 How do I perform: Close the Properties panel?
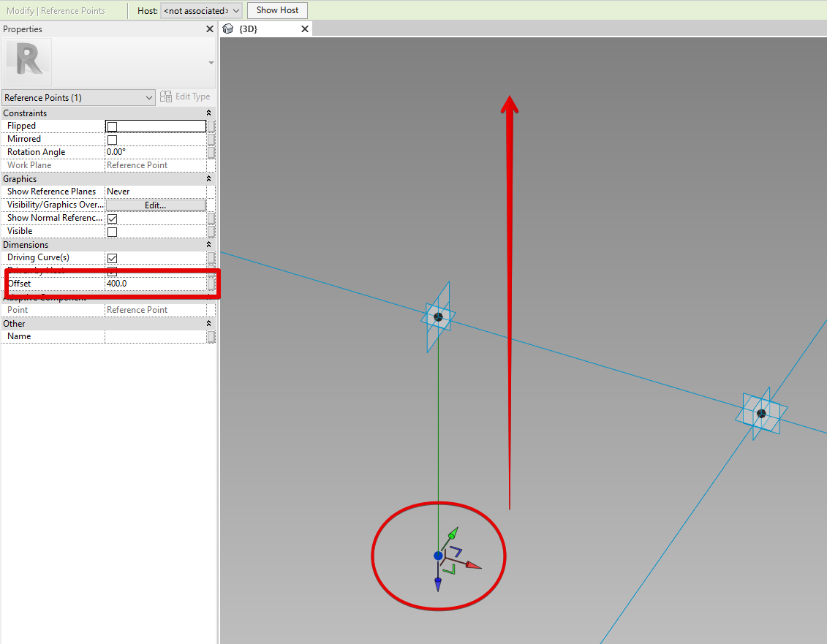point(209,29)
